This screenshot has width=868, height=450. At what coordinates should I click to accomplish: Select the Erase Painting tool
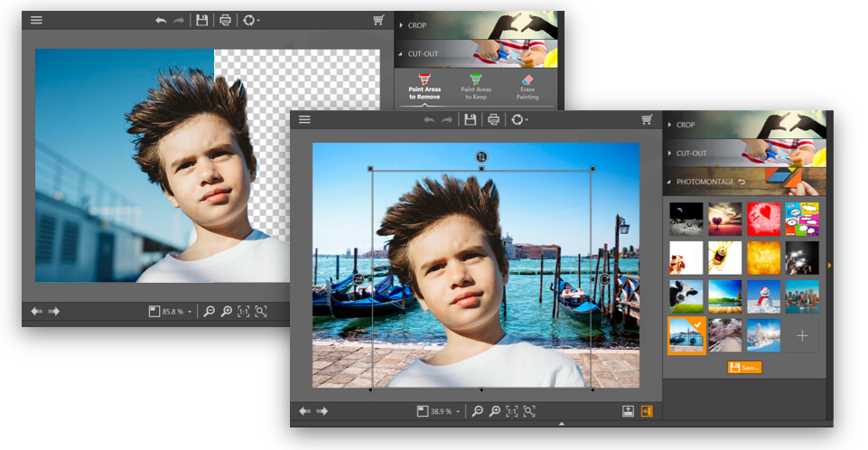[x=527, y=88]
